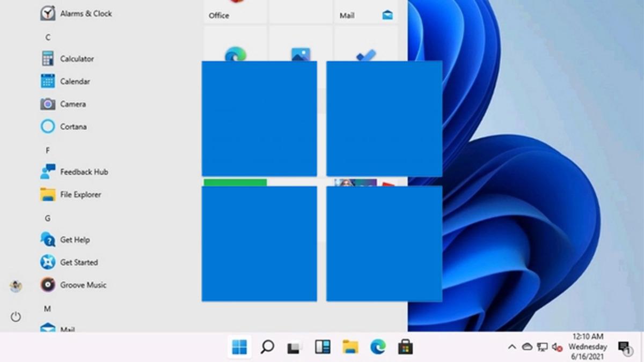Open Microsoft Edge from the taskbar
Screen dimensions: 644x362
tap(378, 348)
